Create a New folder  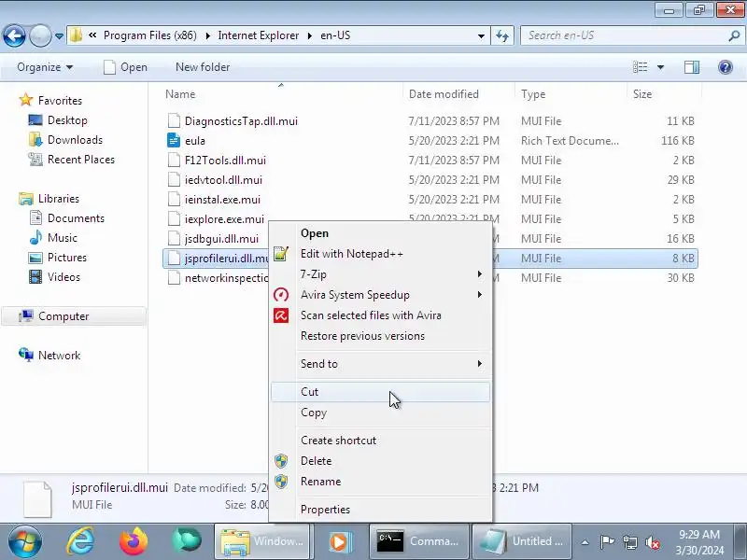[x=203, y=67]
